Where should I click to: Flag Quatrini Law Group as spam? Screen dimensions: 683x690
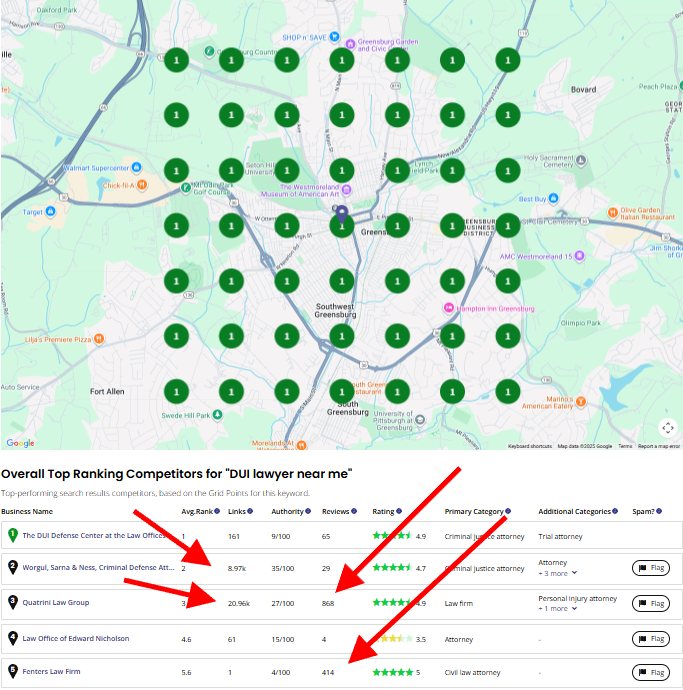(x=651, y=603)
